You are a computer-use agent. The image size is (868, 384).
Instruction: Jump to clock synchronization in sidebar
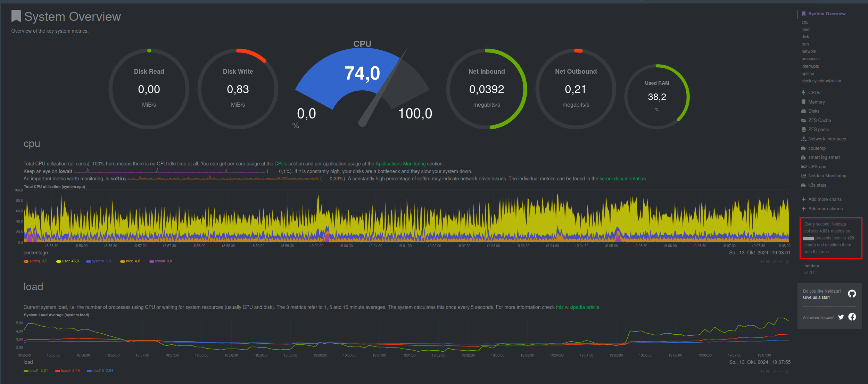tap(821, 81)
